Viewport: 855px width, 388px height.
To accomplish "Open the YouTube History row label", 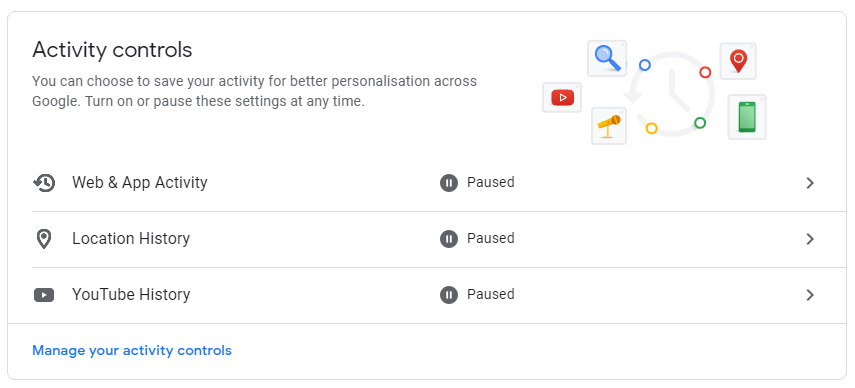I will [131, 295].
